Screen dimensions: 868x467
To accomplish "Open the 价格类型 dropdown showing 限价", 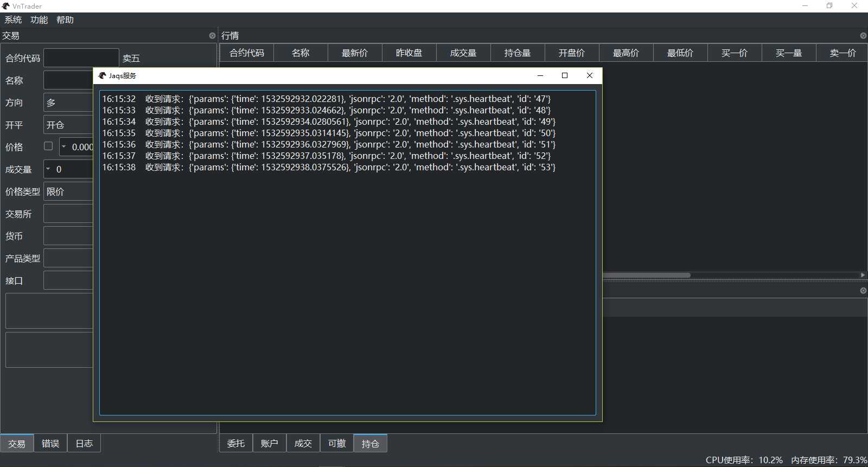I will pos(68,191).
